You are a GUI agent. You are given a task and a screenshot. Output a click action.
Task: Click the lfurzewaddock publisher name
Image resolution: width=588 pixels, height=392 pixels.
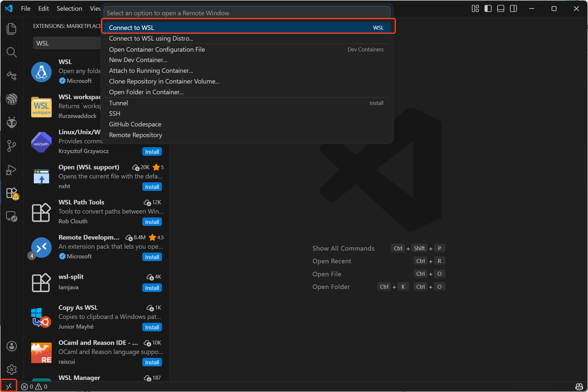pyautogui.click(x=77, y=116)
